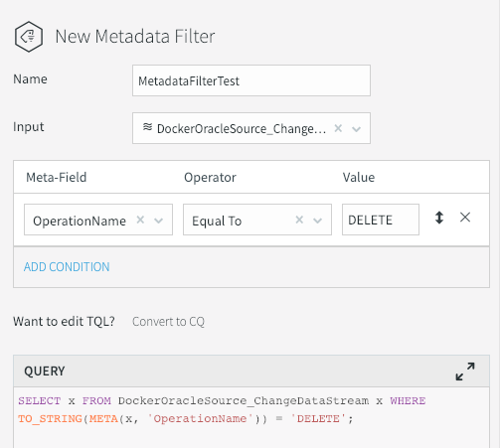Open the Operator dropdown chevron
This screenshot has width=500, height=448.
pos(318,221)
